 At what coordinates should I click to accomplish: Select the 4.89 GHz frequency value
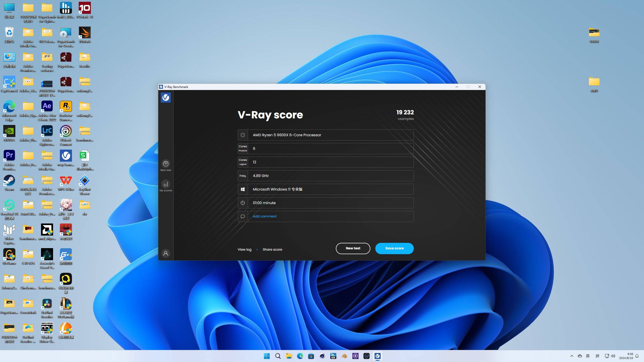tap(261, 176)
